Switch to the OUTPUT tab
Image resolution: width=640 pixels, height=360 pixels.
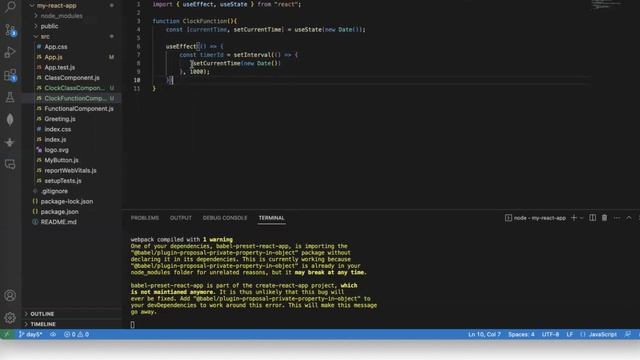(181, 218)
